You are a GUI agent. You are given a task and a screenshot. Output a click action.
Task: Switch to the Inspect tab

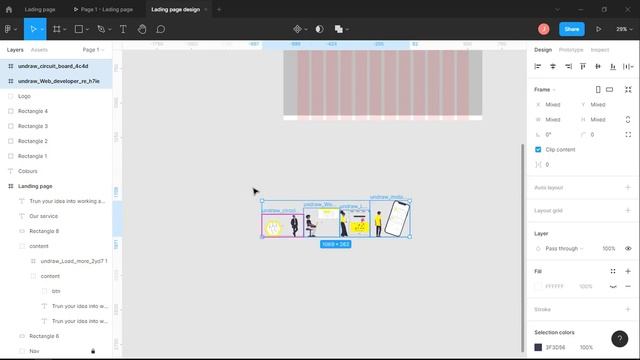(600, 50)
